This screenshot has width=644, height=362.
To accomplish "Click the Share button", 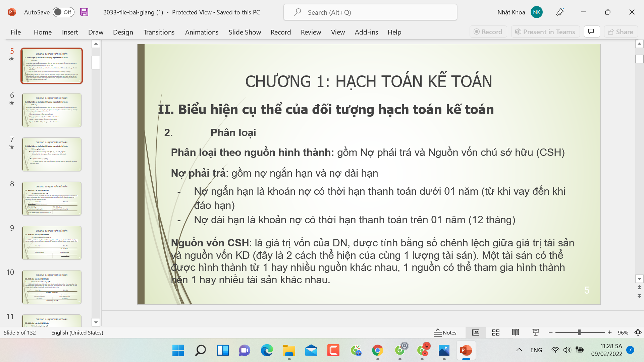I will [x=621, y=32].
